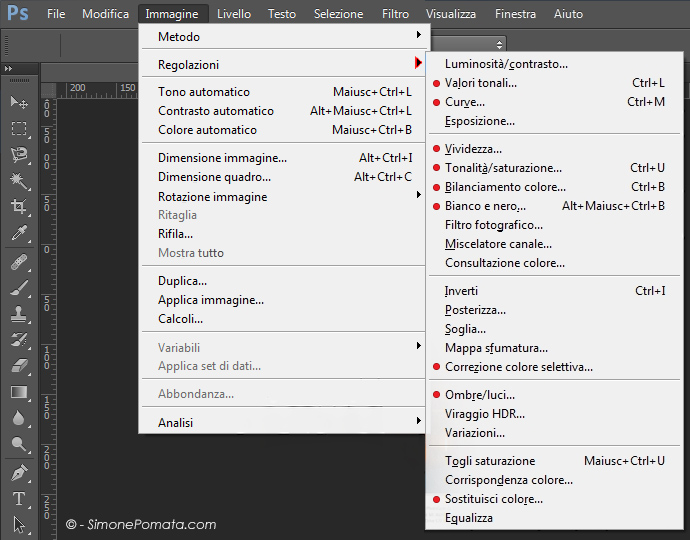Click Tonalità/saturazione... adjustment
This screenshot has width=690, height=540.
[503, 168]
